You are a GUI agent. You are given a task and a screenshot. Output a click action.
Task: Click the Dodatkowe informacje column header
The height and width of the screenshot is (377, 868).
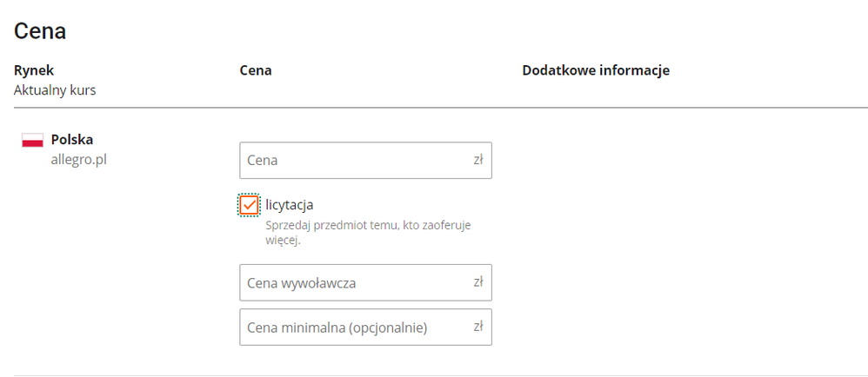point(596,70)
